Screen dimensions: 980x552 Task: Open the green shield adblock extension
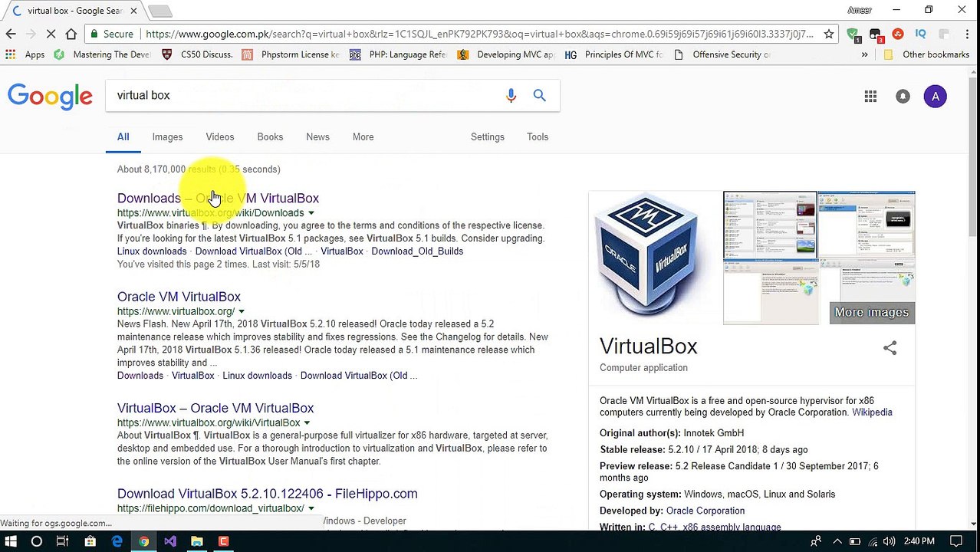(853, 34)
